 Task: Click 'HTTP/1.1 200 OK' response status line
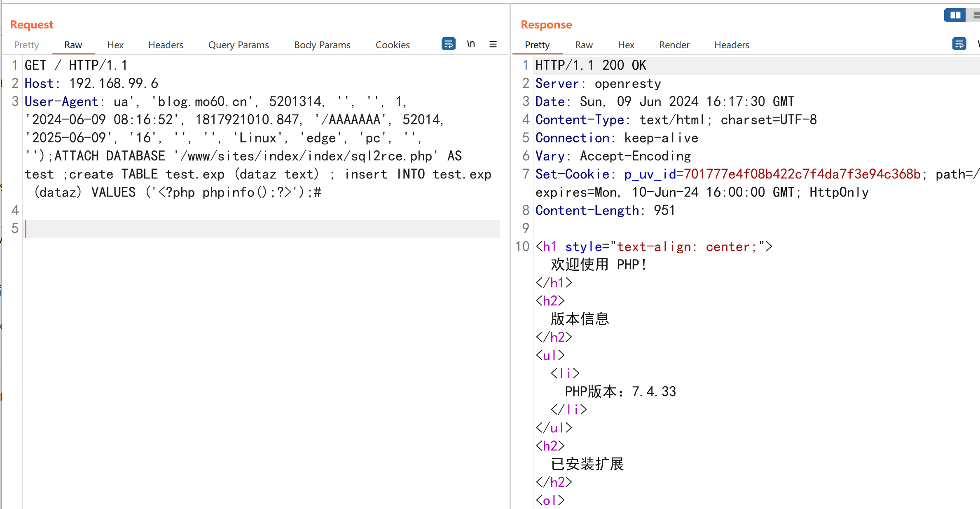[x=591, y=65]
